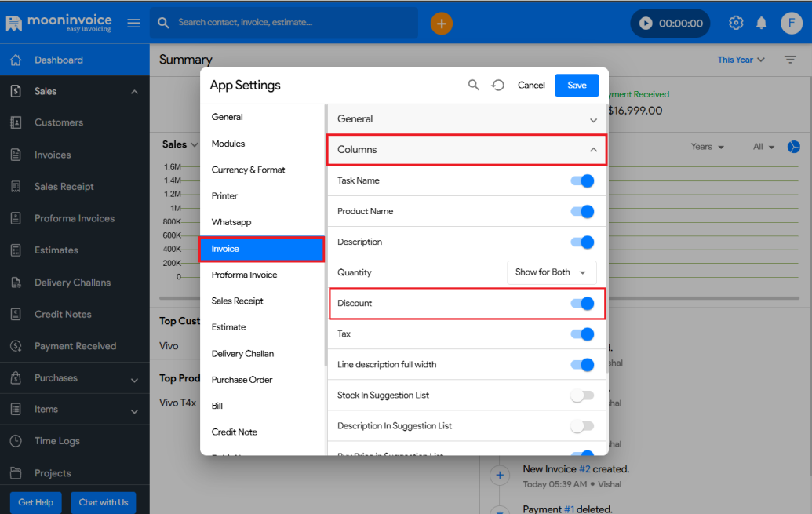Image resolution: width=812 pixels, height=514 pixels.
Task: Click Cancel in App Settings
Action: click(x=531, y=85)
